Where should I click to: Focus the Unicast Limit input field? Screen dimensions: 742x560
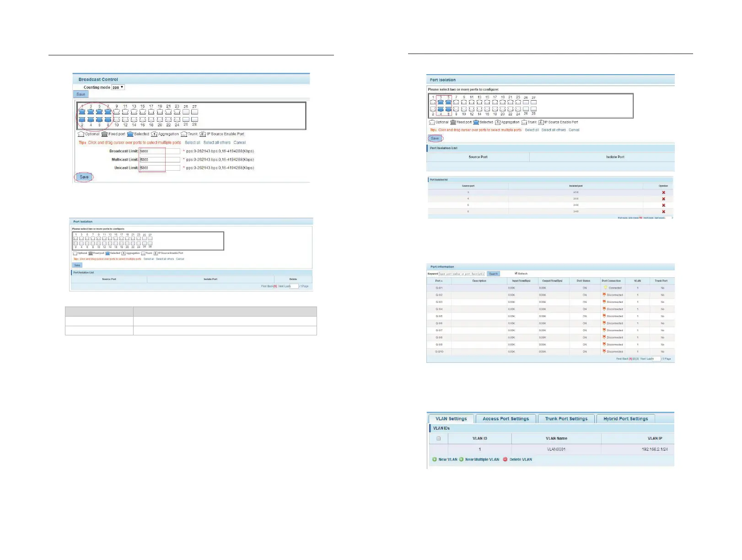pos(160,168)
